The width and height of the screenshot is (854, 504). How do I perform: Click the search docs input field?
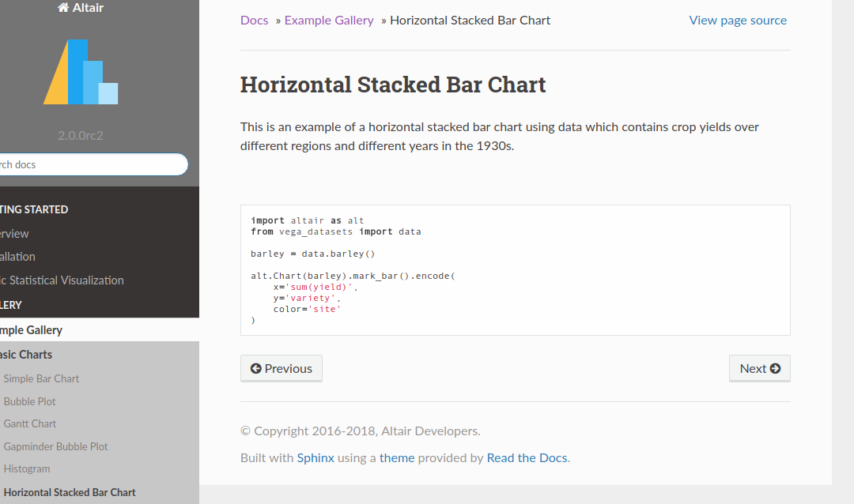[x=92, y=164]
